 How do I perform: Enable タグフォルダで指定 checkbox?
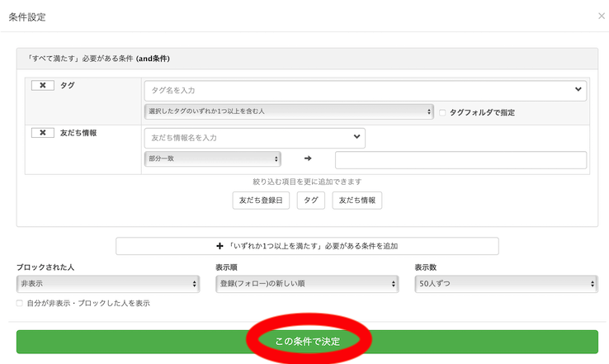coord(443,112)
